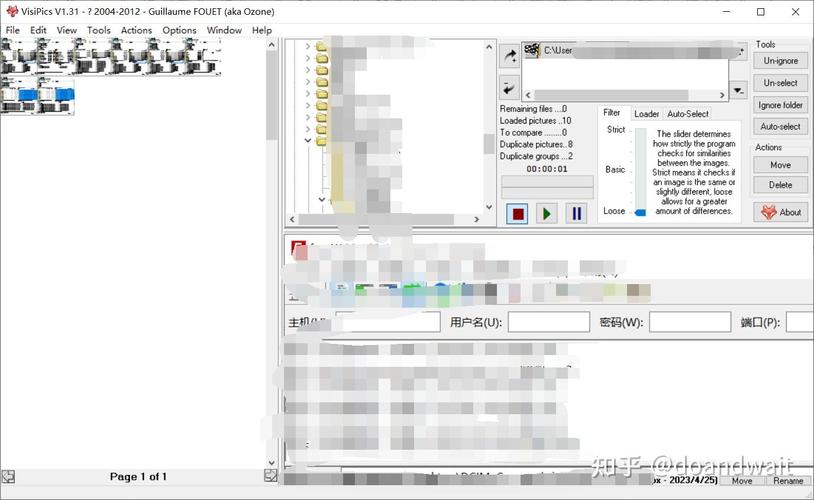Click the VisiPics fox icon in title bar
The width and height of the screenshot is (814, 500).
point(11,11)
